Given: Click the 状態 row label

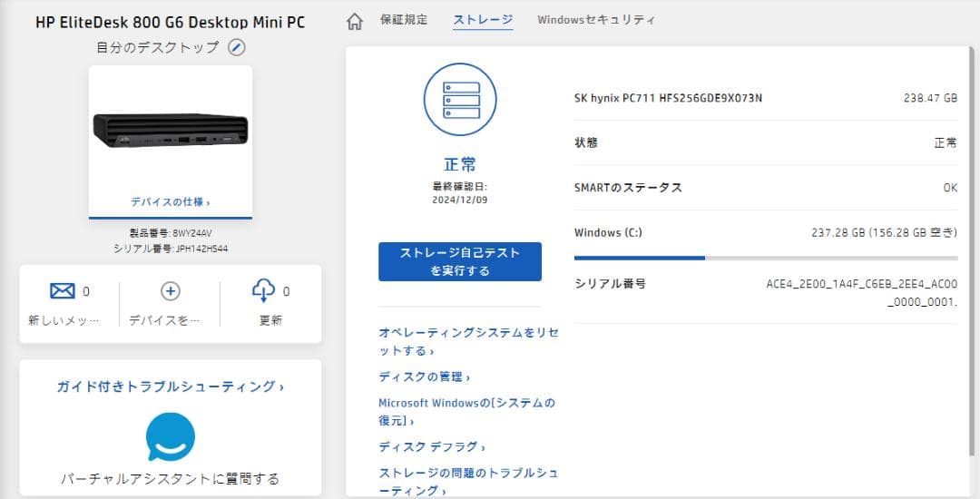Looking at the screenshot, I should 585,142.
